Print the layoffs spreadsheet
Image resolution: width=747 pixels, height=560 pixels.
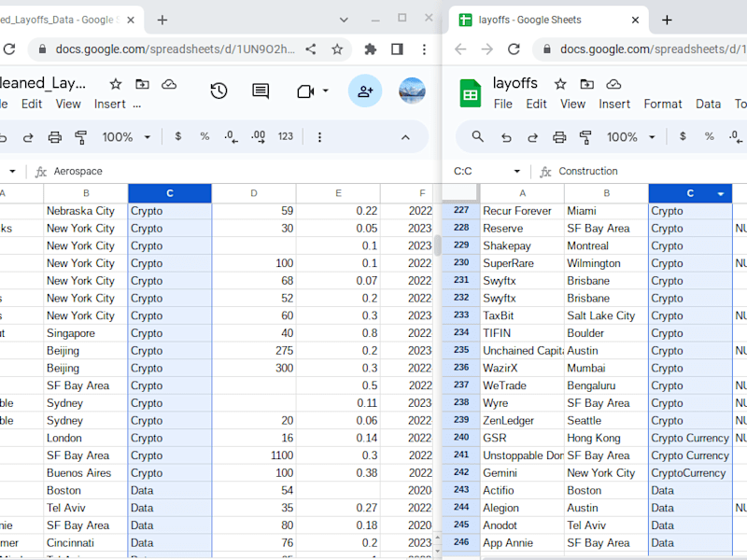coord(559,137)
